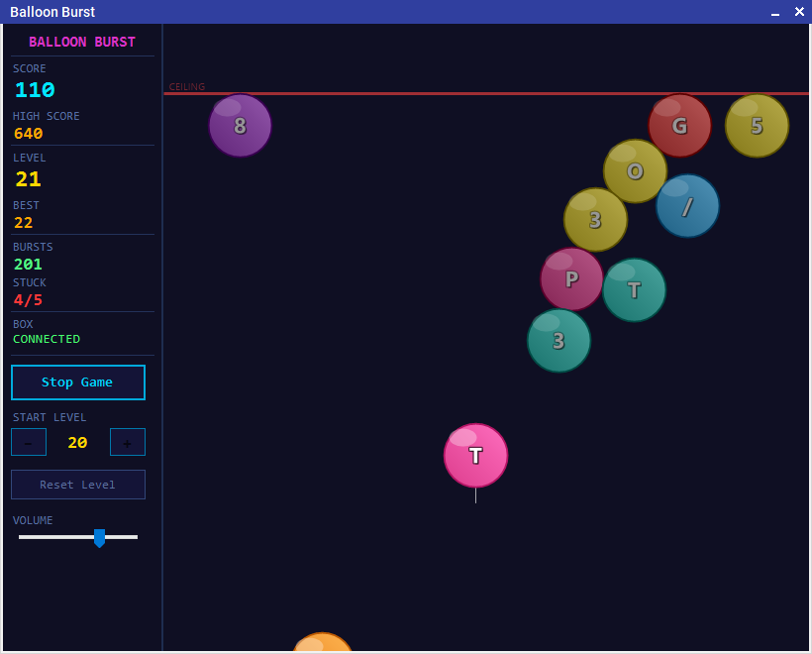
Task: Click the volume slider handle
Action: click(x=99, y=538)
